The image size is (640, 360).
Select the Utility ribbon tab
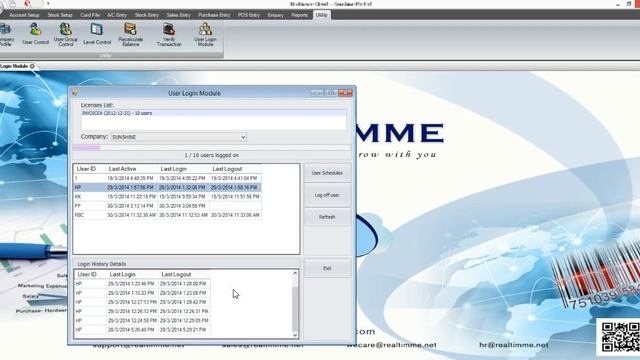(322, 15)
